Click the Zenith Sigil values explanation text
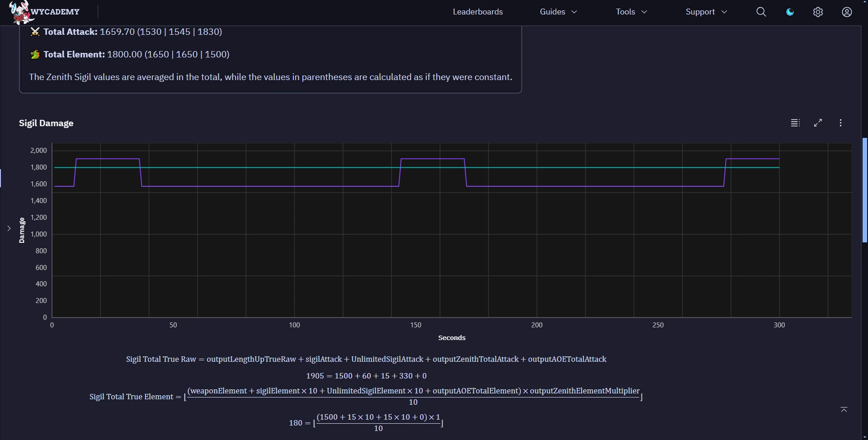 click(x=270, y=77)
